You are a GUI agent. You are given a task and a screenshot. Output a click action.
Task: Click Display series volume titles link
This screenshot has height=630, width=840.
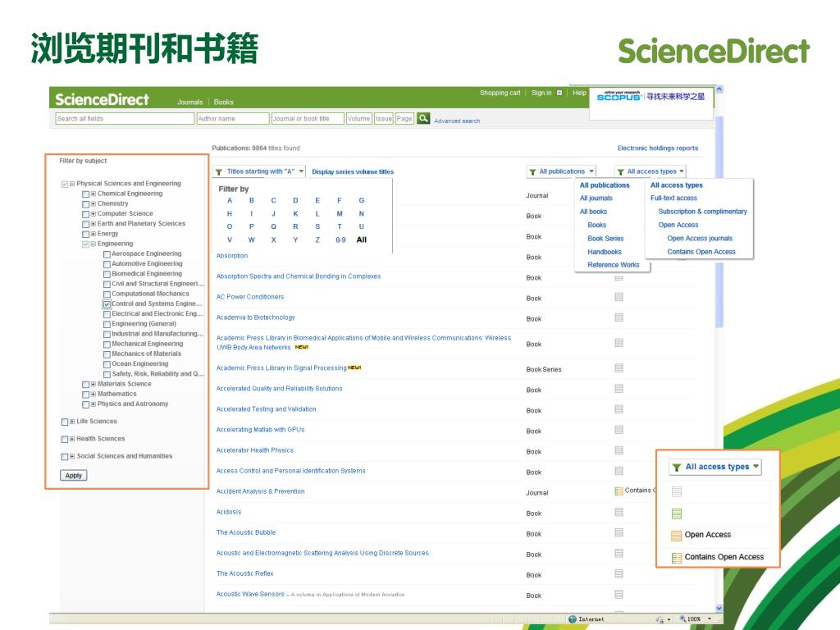[x=353, y=172]
